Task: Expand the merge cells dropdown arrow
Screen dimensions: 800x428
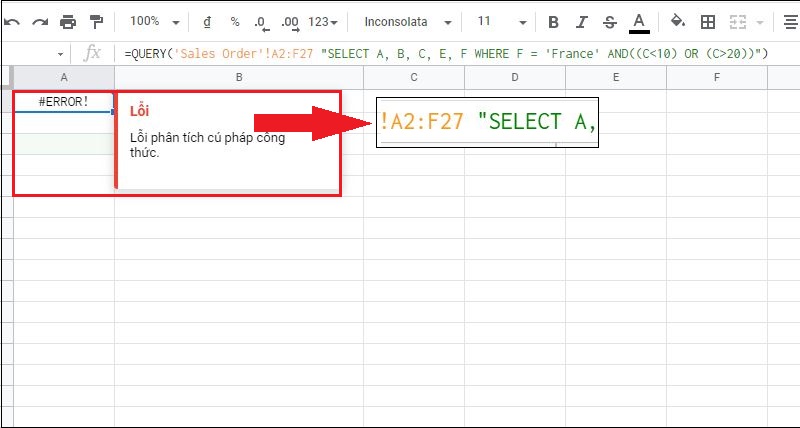Action: [x=760, y=22]
